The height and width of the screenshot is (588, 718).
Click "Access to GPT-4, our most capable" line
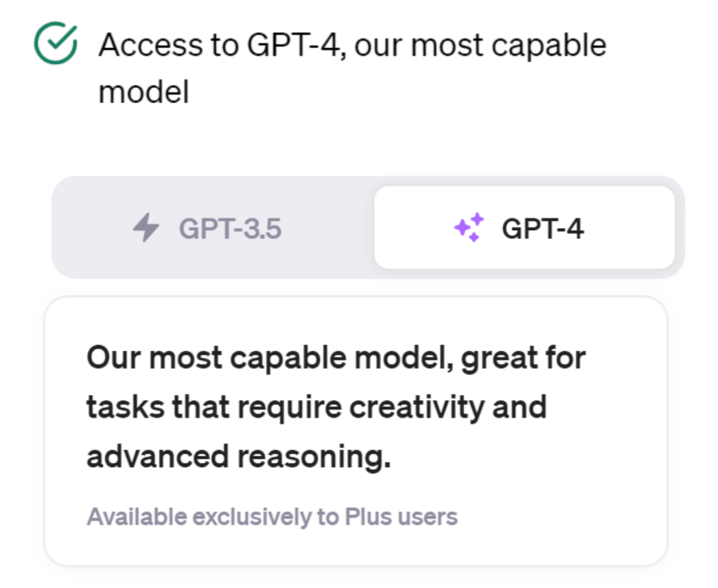(x=352, y=45)
